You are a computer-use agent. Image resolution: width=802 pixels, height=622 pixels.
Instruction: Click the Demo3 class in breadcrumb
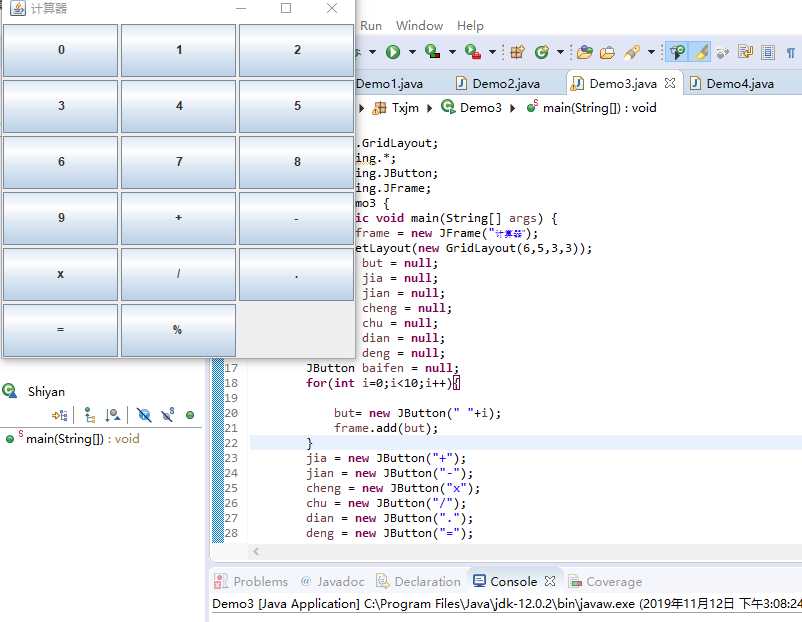coord(471,108)
